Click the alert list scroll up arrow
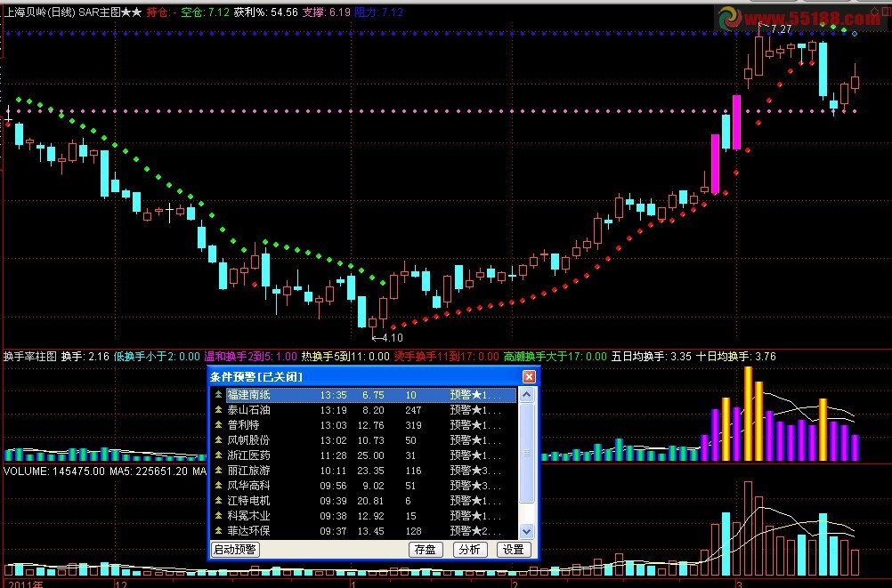 [526, 395]
